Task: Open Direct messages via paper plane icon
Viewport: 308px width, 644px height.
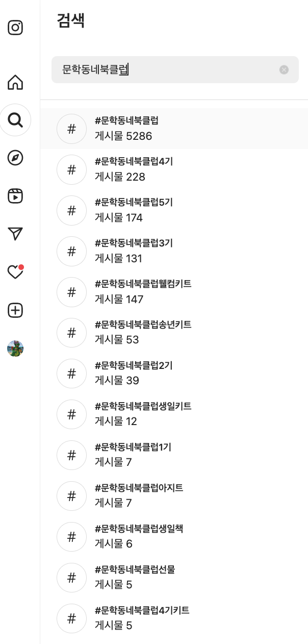Action: pos(15,234)
